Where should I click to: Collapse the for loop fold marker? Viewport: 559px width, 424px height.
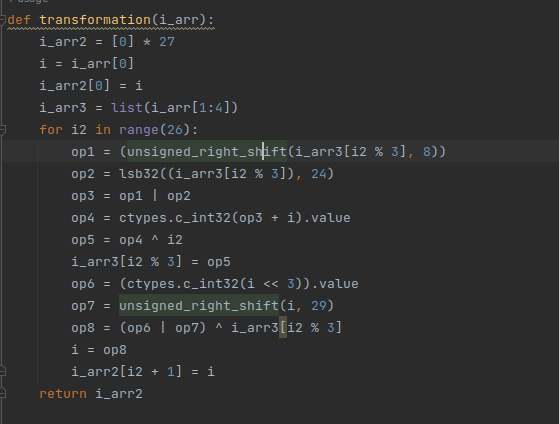(x=2, y=130)
